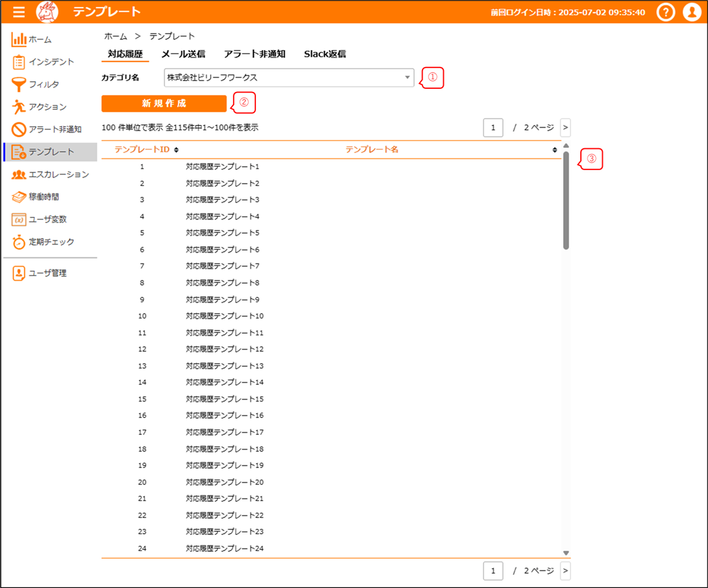Image resolution: width=708 pixels, height=588 pixels.
Task: Click the ホーム breadcrumb link
Action: 116,36
